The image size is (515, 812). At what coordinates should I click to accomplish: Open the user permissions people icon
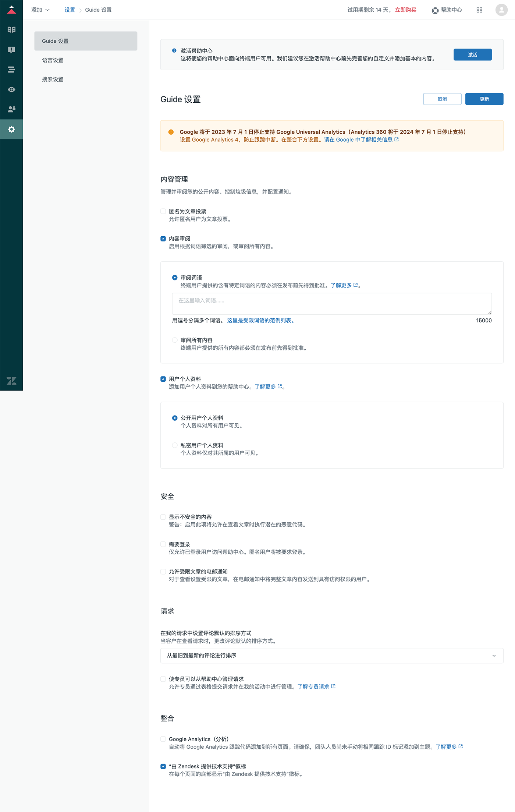(x=11, y=109)
